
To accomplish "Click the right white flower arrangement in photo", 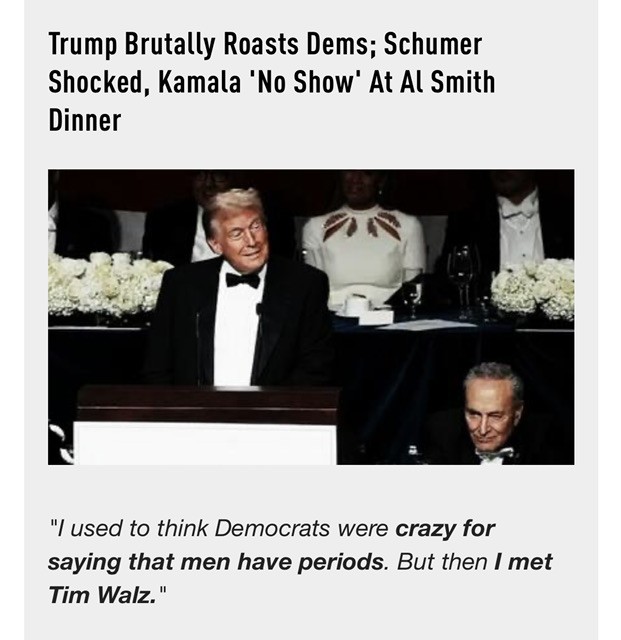I will [x=535, y=288].
